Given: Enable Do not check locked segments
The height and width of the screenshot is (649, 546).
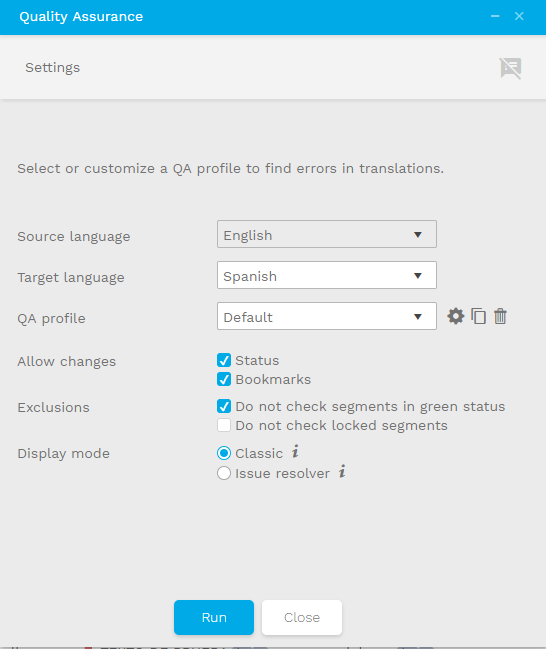Looking at the screenshot, I should (x=224, y=425).
